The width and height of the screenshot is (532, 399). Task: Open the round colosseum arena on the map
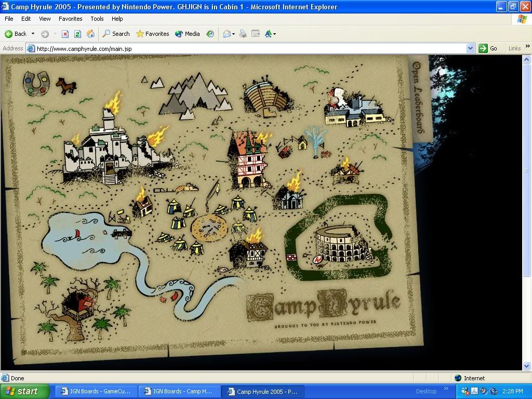[343, 244]
